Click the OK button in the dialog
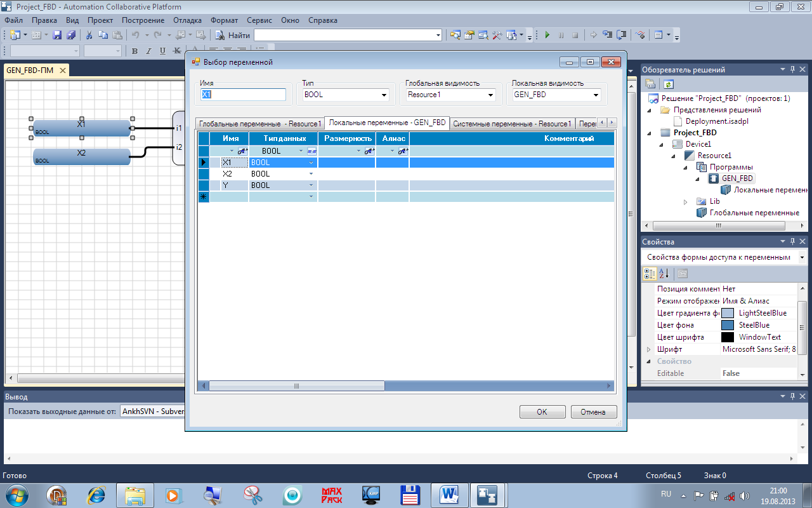The image size is (812, 508). tap(542, 412)
